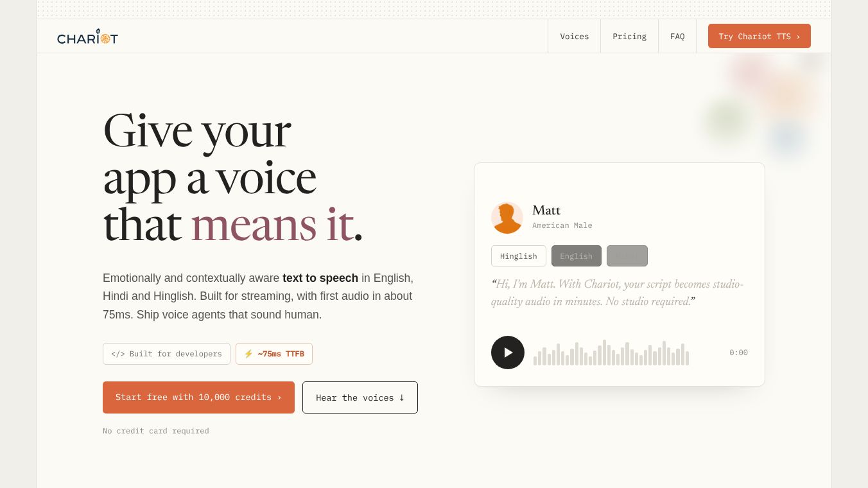Click the arrow chevron in Try Chariot TTS
Screen dimensions: 868x488
(x=798, y=37)
